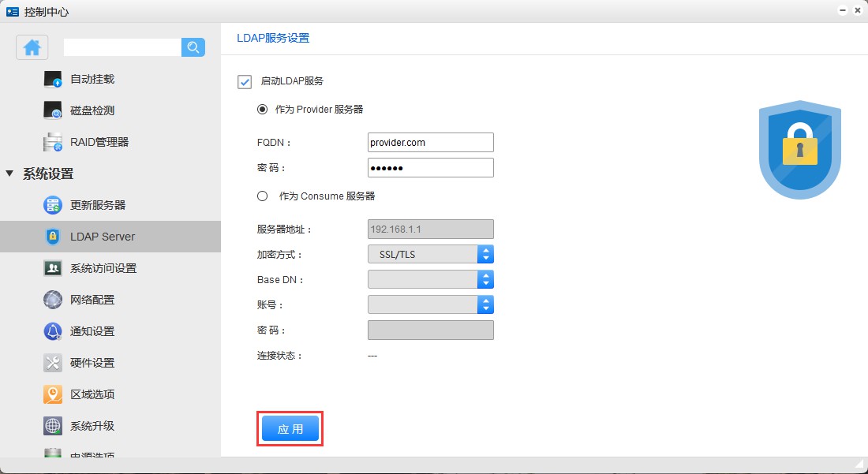Select 作为 Provider 服务器 radio button
This screenshot has height=474, width=868.
pyautogui.click(x=262, y=110)
